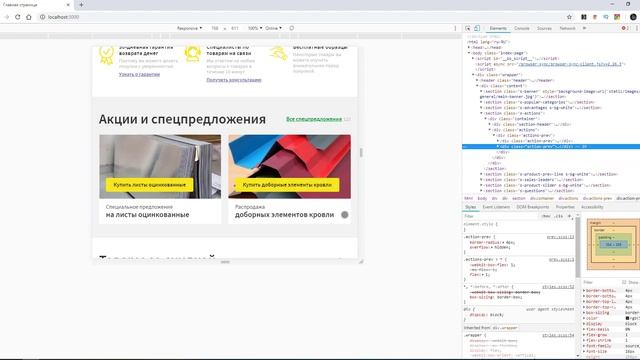Grab the viewport right-edge resize handle
The width and height of the screenshot is (640, 360).
tap(361, 152)
